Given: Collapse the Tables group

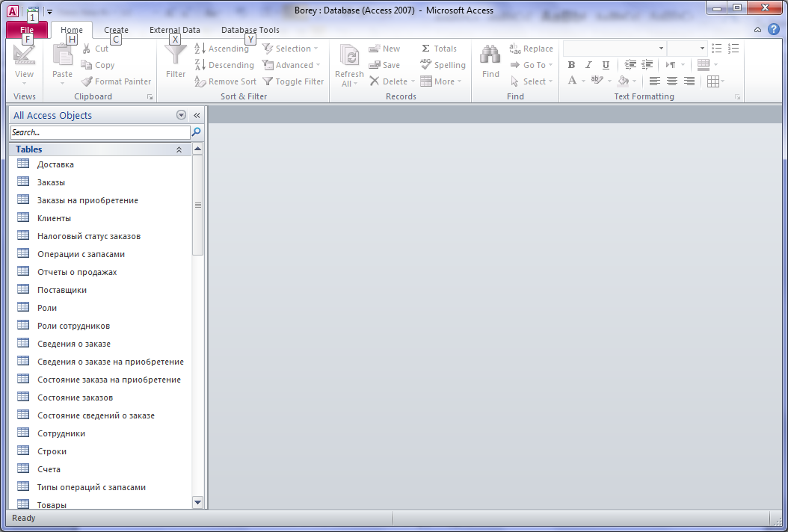Looking at the screenshot, I should pyautogui.click(x=179, y=149).
